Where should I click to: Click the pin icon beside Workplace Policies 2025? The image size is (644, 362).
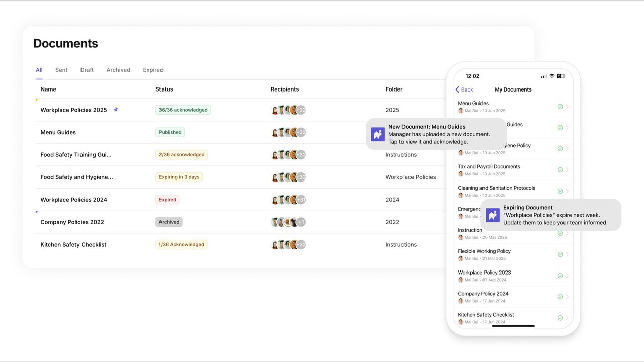point(116,110)
